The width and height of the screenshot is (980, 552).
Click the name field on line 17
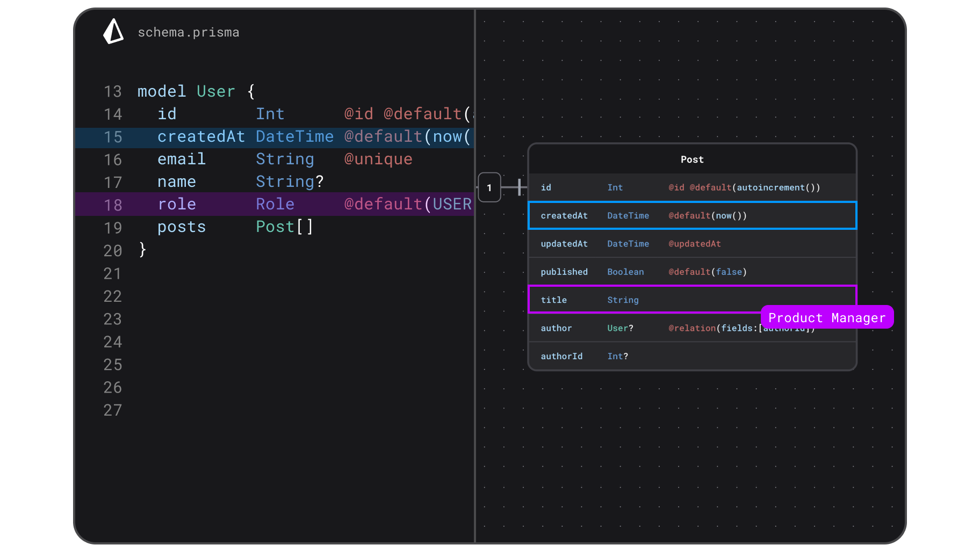(x=177, y=181)
